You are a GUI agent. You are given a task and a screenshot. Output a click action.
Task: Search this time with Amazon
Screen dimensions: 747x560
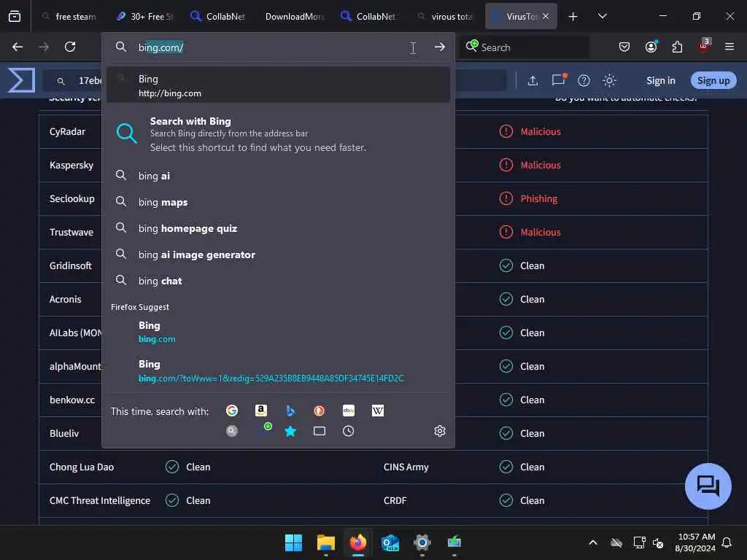[261, 411]
